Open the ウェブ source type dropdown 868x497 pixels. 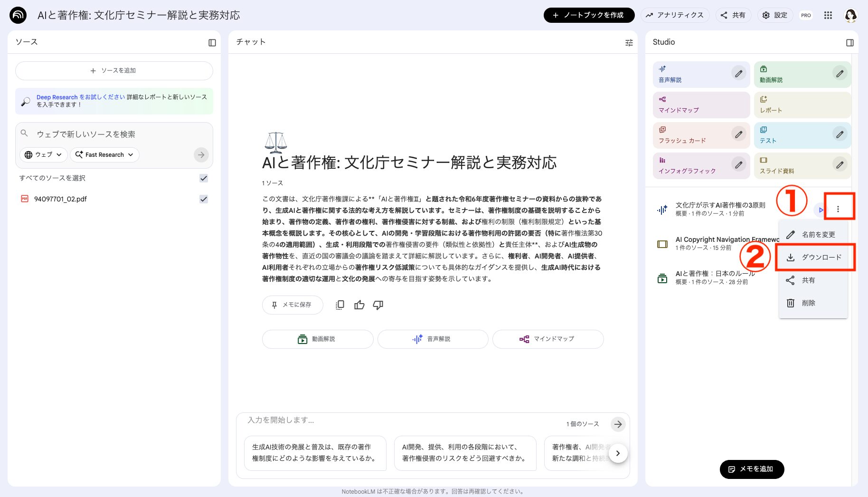pyautogui.click(x=43, y=154)
